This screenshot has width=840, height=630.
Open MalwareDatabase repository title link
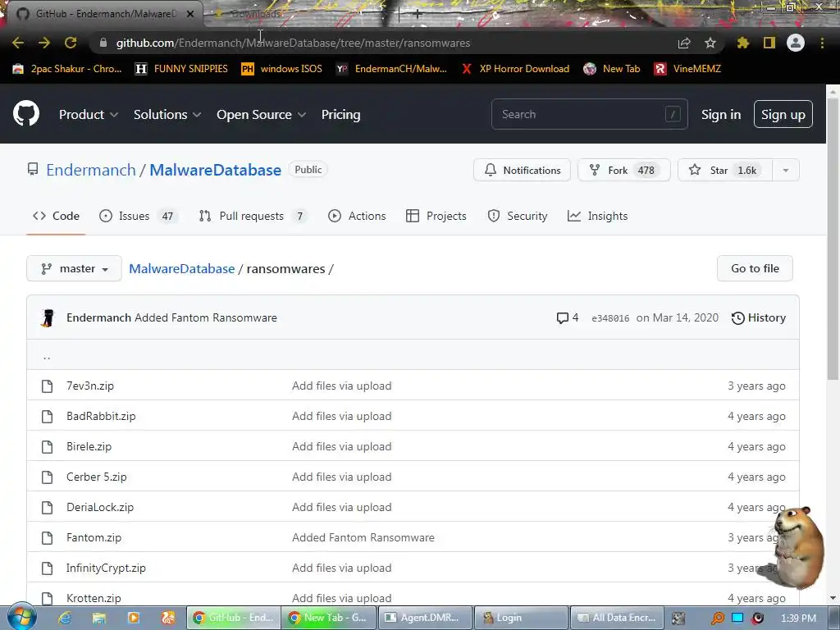click(x=216, y=170)
